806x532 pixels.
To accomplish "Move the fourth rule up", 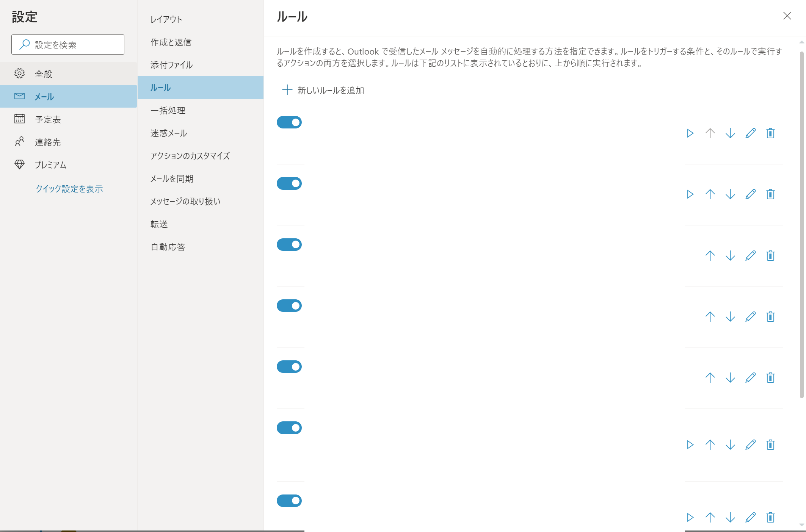I will pos(710,317).
